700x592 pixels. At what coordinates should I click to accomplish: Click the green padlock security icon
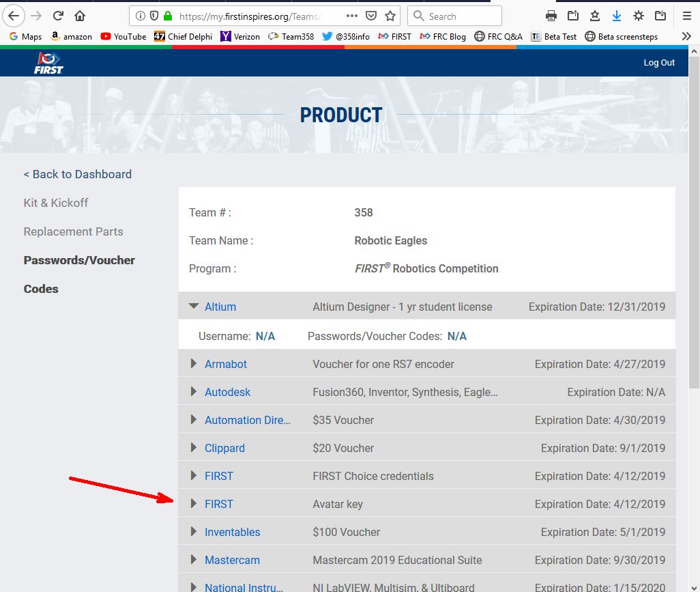[x=168, y=16]
